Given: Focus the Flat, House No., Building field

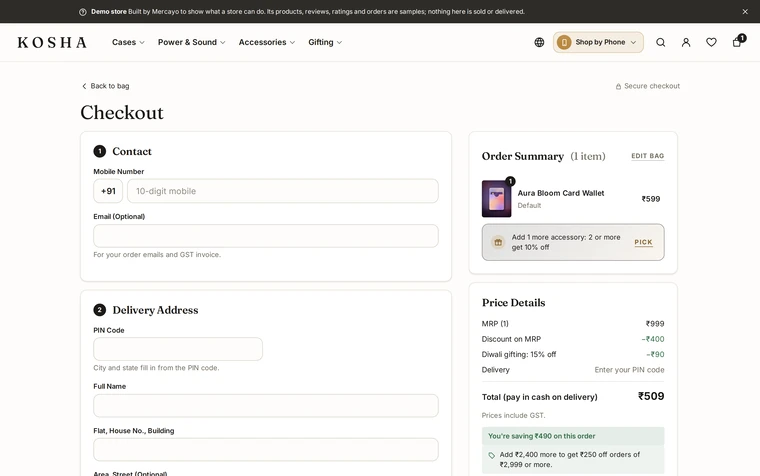Looking at the screenshot, I should [x=266, y=450].
